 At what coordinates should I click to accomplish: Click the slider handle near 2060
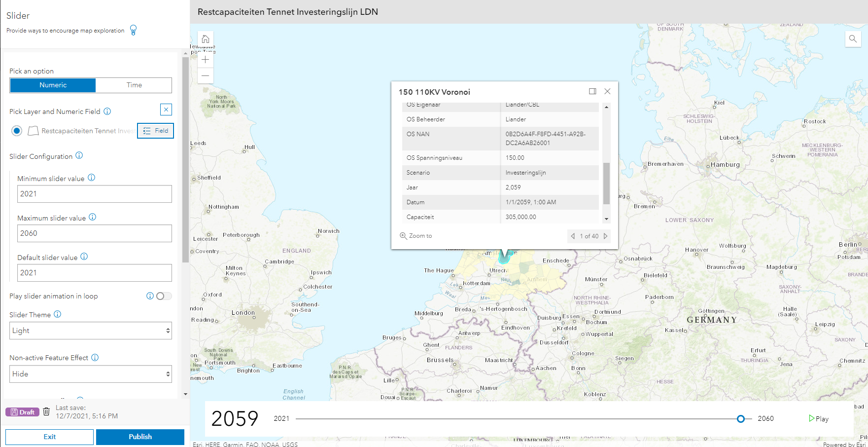[x=741, y=418]
